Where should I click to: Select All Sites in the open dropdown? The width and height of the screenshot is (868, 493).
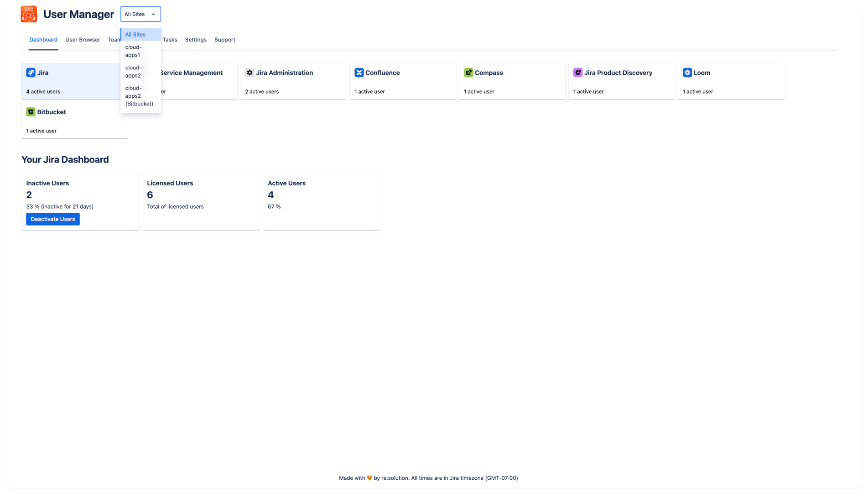click(x=135, y=34)
